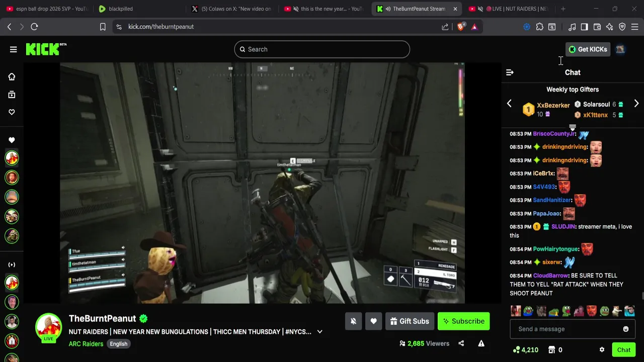Open Brave Rewards triangle icon

474,27
